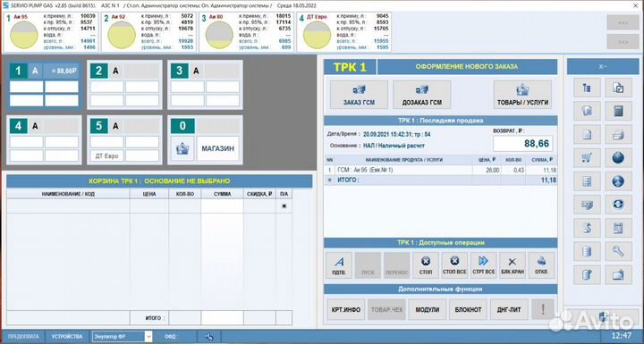Open the ПРЕДОПЛАТА tab in bottom bar
The height and width of the screenshot is (344, 644).
tap(23, 337)
